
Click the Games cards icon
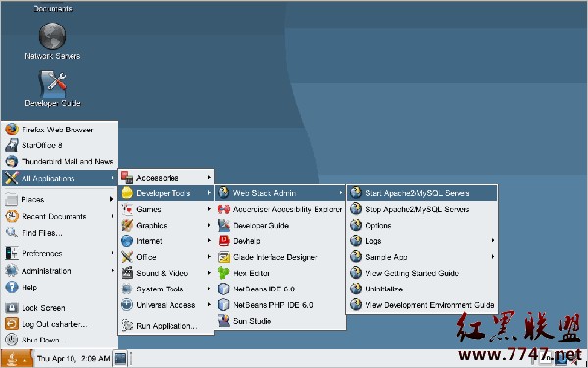(x=127, y=209)
